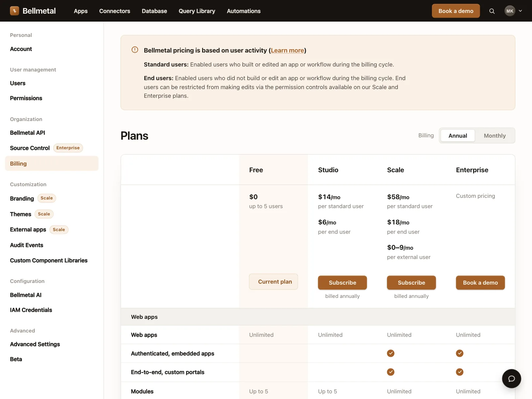Image resolution: width=532 pixels, height=399 pixels.
Task: Click the Studio plan column header
Action: [328, 170]
